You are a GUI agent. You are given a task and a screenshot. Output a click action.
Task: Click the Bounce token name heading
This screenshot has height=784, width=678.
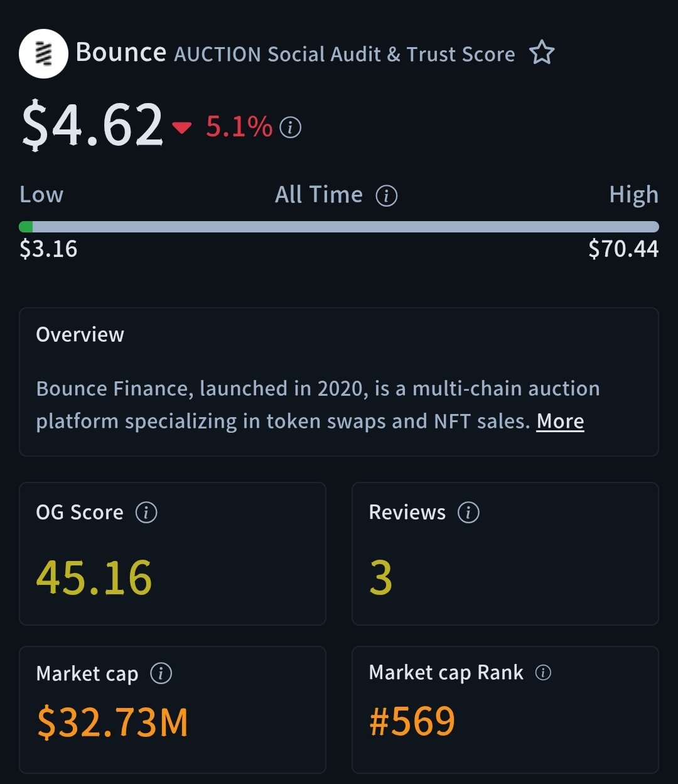pyautogui.click(x=121, y=53)
